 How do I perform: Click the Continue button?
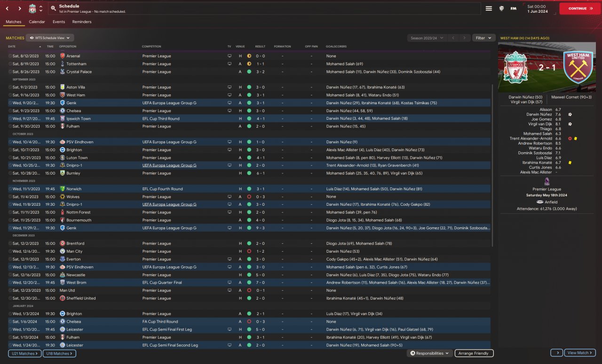click(580, 8)
